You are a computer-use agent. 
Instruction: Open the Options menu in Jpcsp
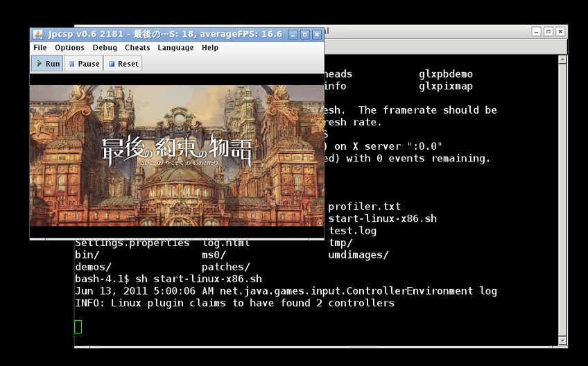pos(69,48)
